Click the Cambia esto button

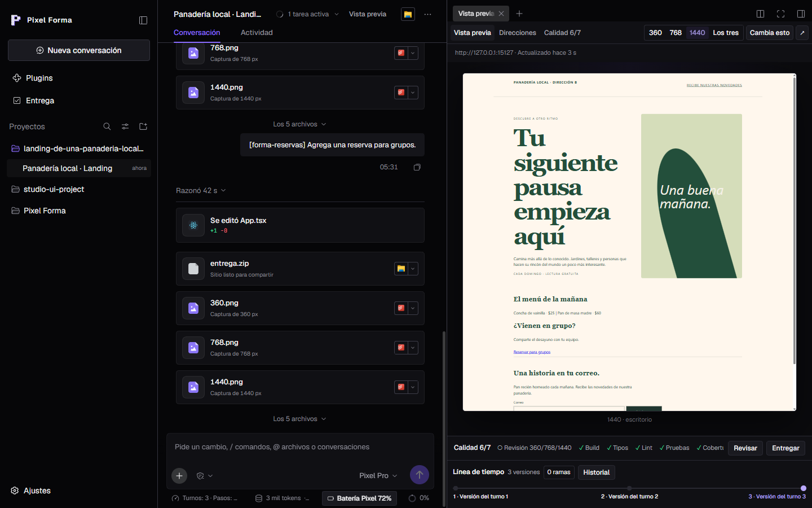tap(769, 33)
